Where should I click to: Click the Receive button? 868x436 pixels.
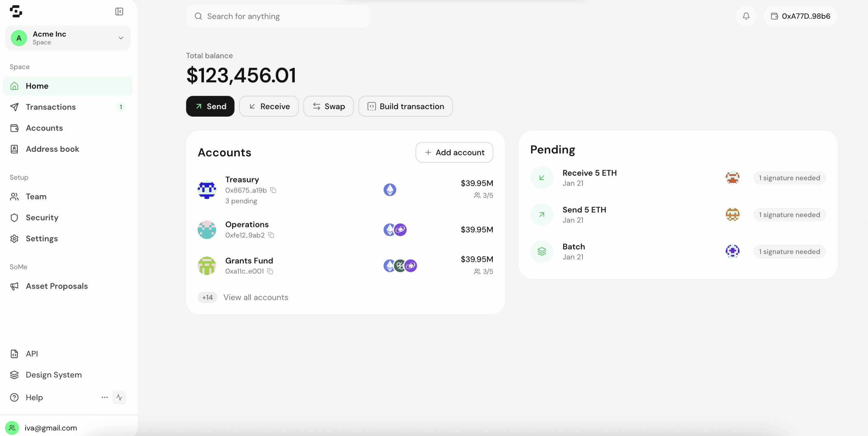coord(269,106)
